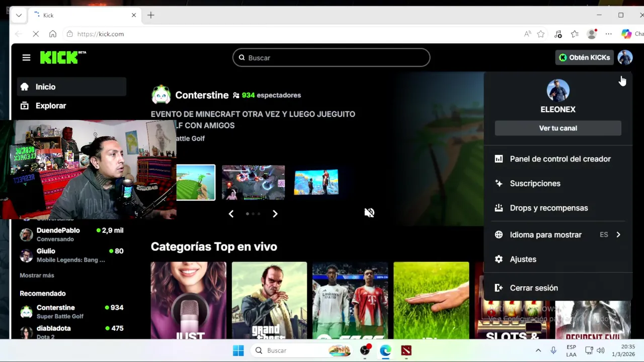Unmute the featured stream preview
This screenshot has height=362, width=644.
(369, 213)
